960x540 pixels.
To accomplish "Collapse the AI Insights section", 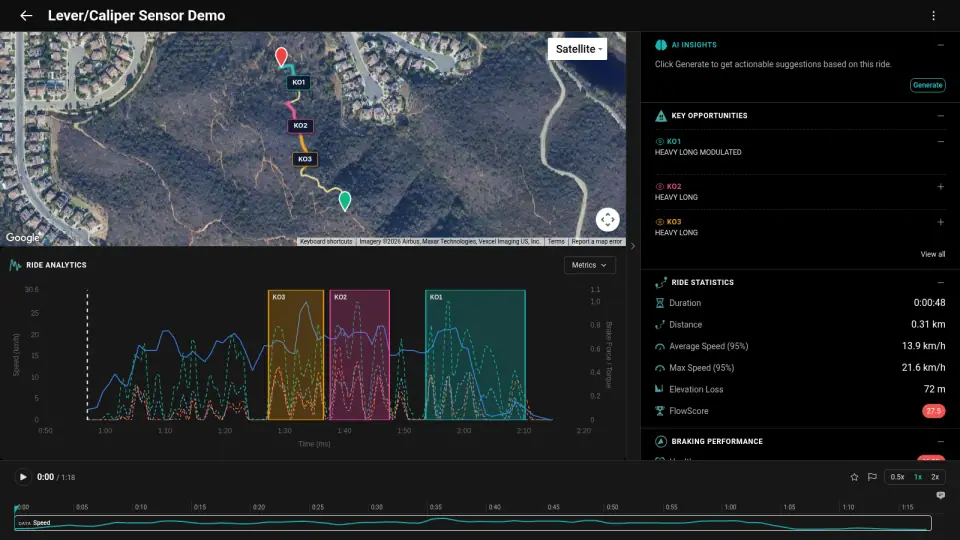I will tap(940, 45).
